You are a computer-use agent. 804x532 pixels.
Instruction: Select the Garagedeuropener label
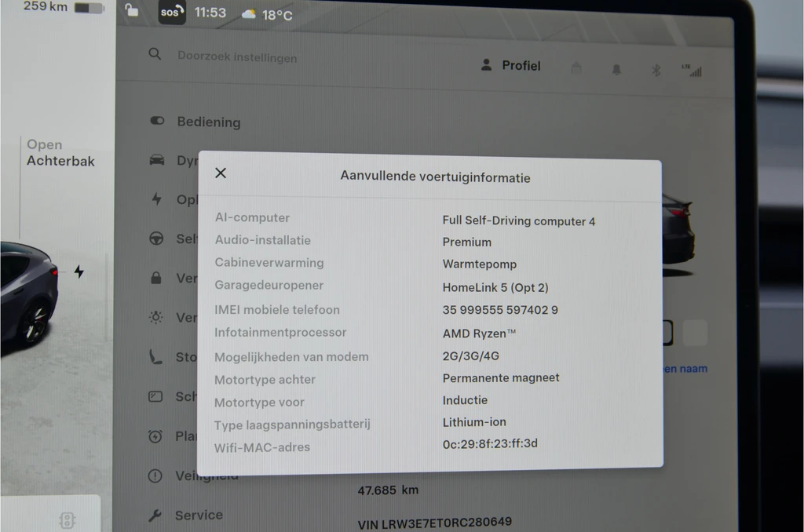pyautogui.click(x=269, y=286)
